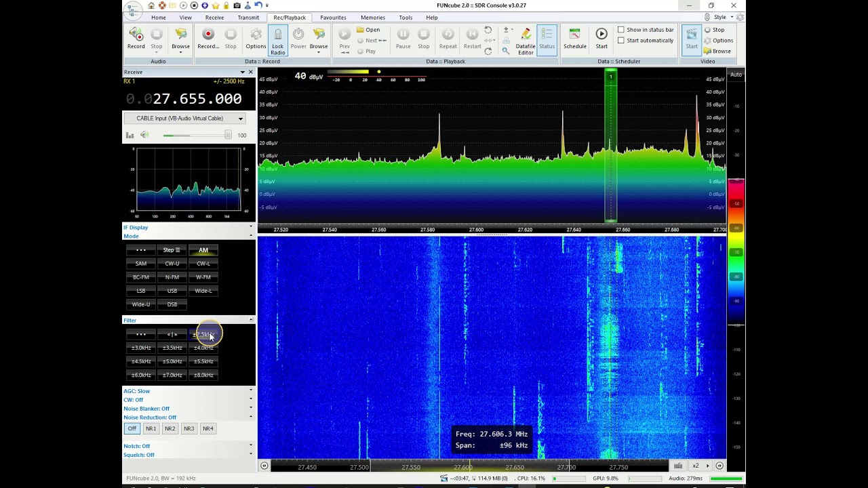Image resolution: width=868 pixels, height=488 pixels.
Task: Open Options in the Data Record group
Action: point(256,39)
